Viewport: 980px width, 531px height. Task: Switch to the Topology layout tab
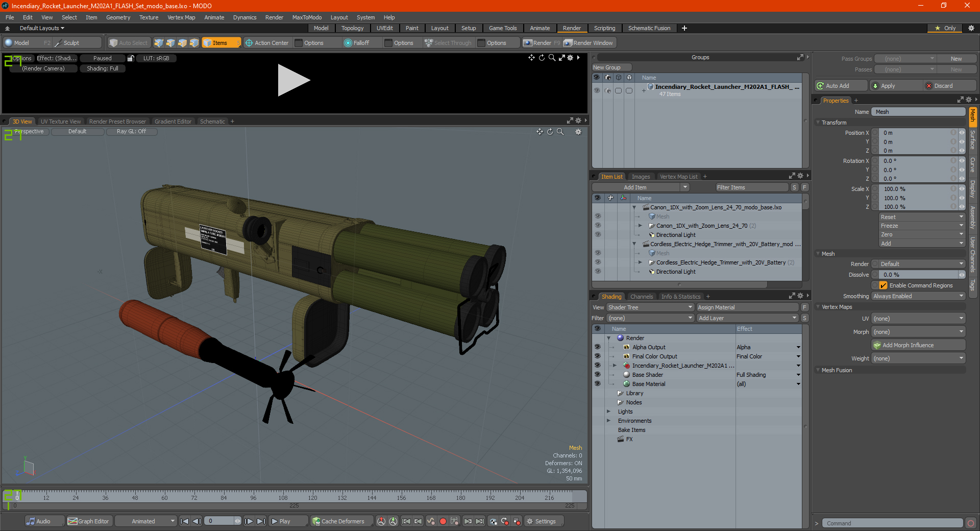point(352,28)
